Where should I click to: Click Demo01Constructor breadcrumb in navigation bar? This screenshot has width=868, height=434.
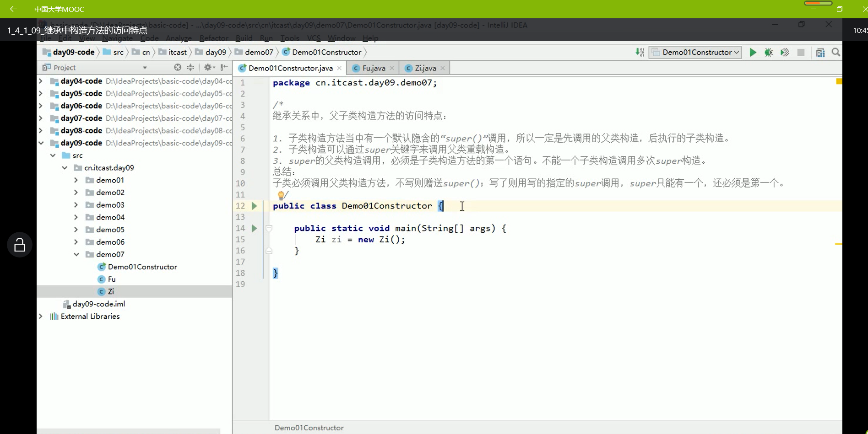point(322,52)
